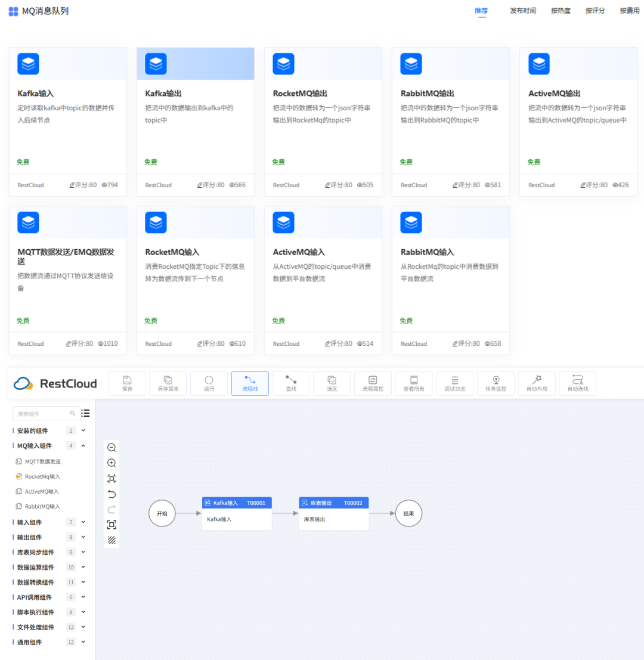
Task: Click the undo arrow on canvas toolbar
Action: (x=112, y=494)
